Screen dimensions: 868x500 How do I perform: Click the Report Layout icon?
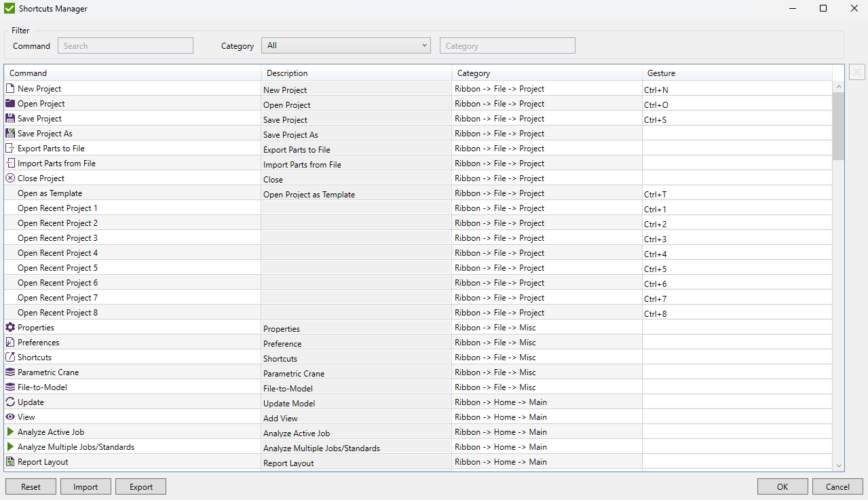coord(10,462)
